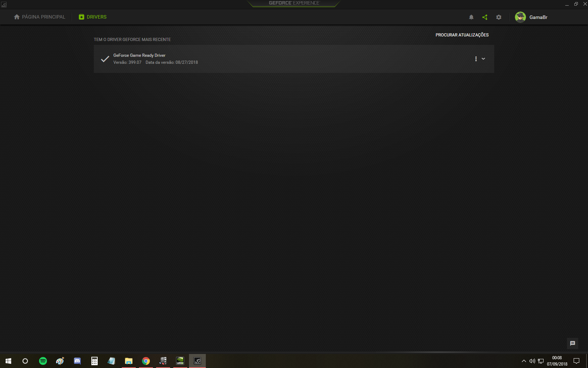Open the green share overlay icon
The image size is (588, 368).
coord(485,17)
